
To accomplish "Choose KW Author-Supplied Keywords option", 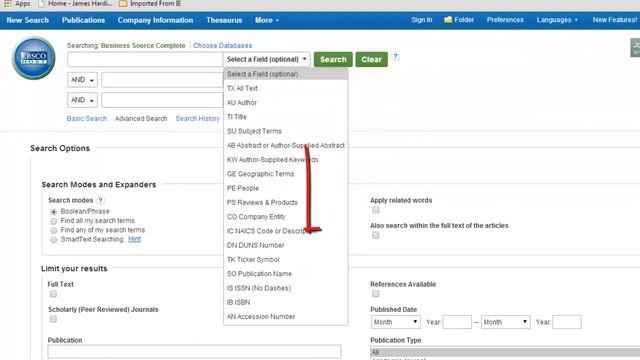I will (x=286, y=160).
